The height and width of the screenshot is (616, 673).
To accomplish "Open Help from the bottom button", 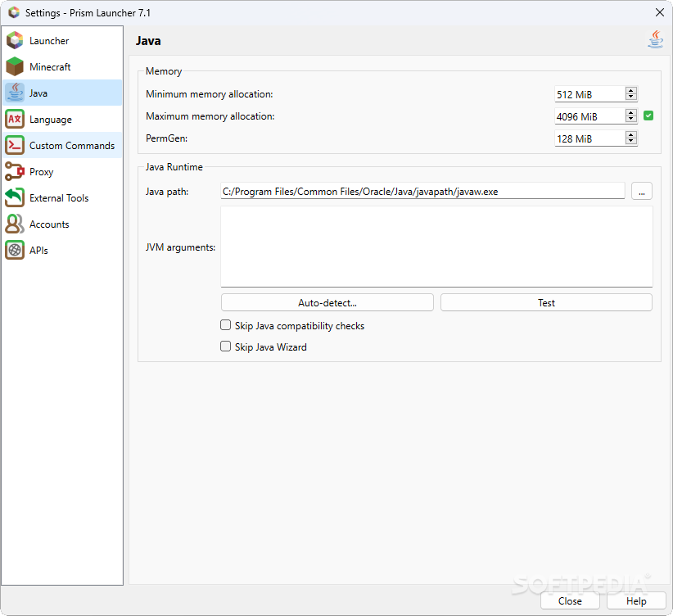I will 636,601.
